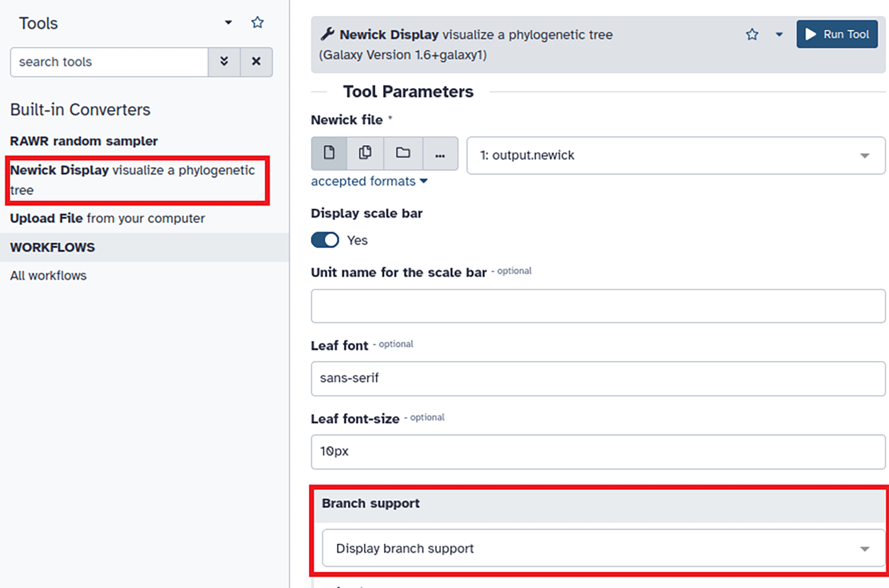Toggle Display scale bar switch
The image size is (889, 588).
pos(325,240)
